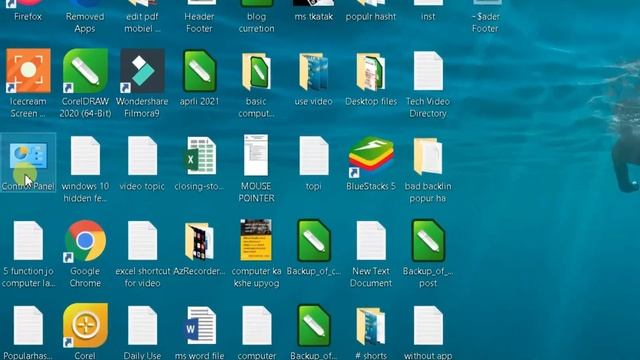The width and height of the screenshot is (640, 360).
Task: Open closing-sto... Excel file
Action: (x=200, y=156)
